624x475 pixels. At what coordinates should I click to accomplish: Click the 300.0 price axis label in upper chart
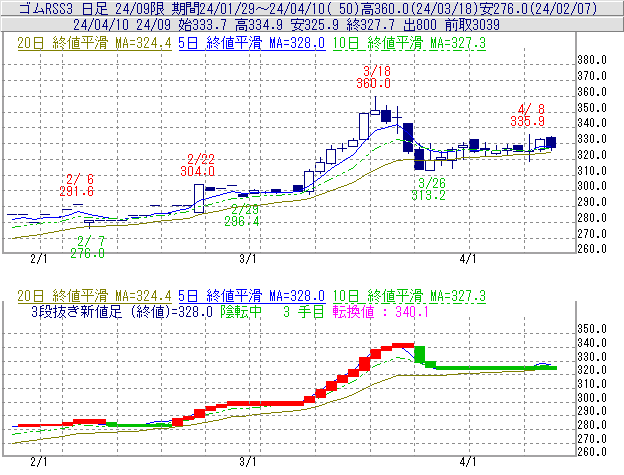click(x=592, y=186)
